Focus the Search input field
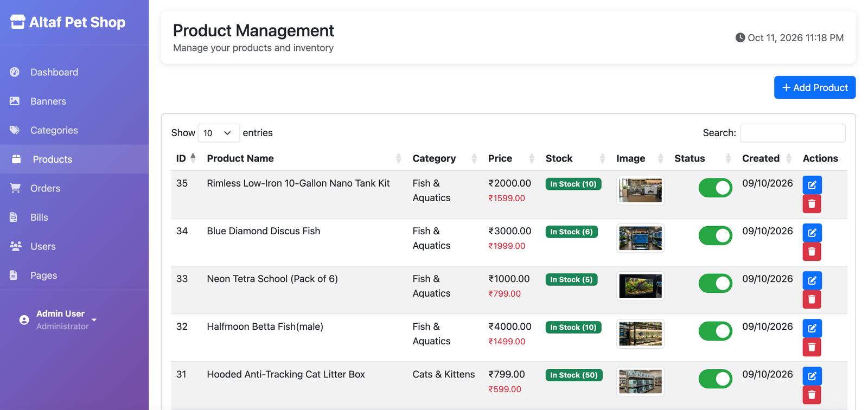The height and width of the screenshot is (410, 868). point(793,133)
